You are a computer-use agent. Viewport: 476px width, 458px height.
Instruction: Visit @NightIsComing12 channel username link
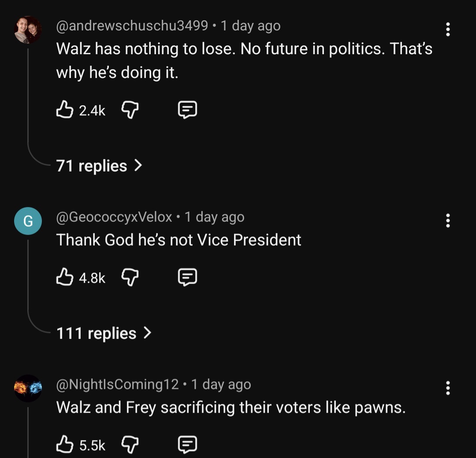pos(118,384)
